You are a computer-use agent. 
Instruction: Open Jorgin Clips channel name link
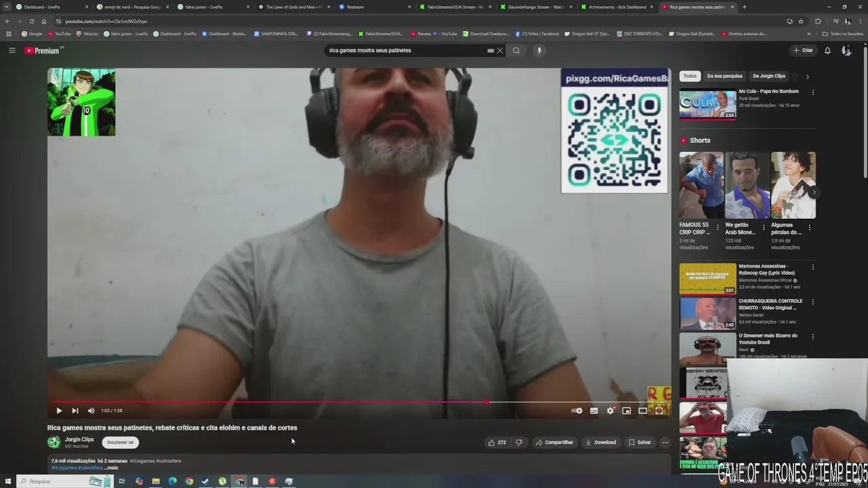(79, 439)
